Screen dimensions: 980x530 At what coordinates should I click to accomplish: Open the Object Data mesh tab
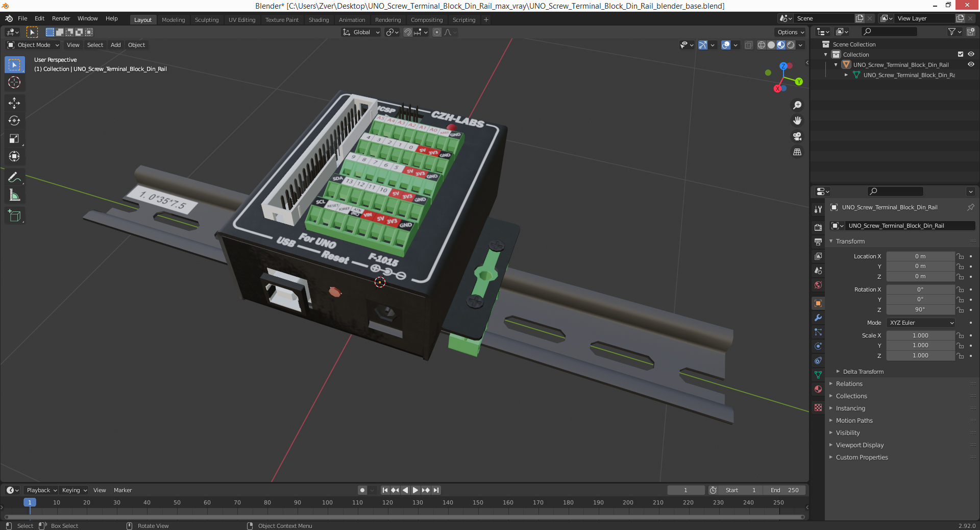click(818, 375)
